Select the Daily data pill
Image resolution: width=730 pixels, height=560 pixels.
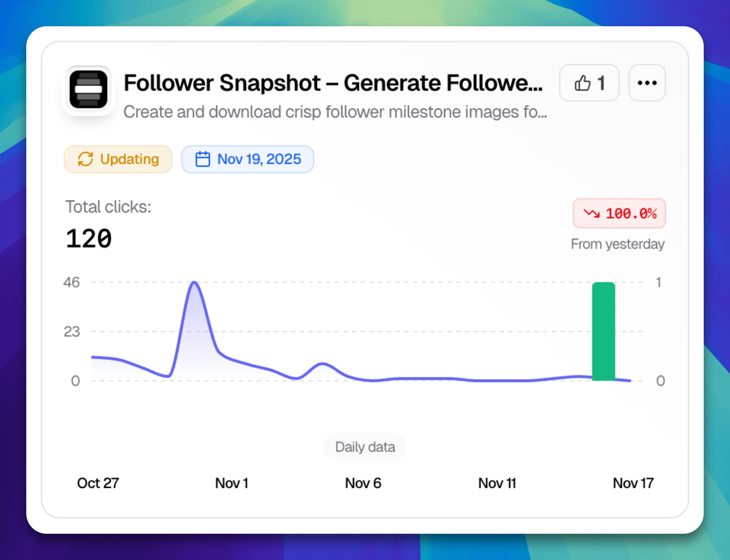(365, 447)
